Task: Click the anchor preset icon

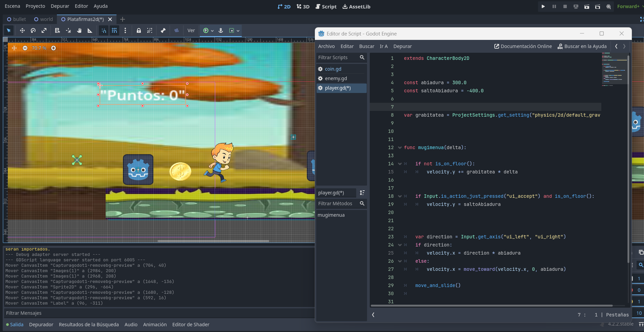Action: (221, 30)
